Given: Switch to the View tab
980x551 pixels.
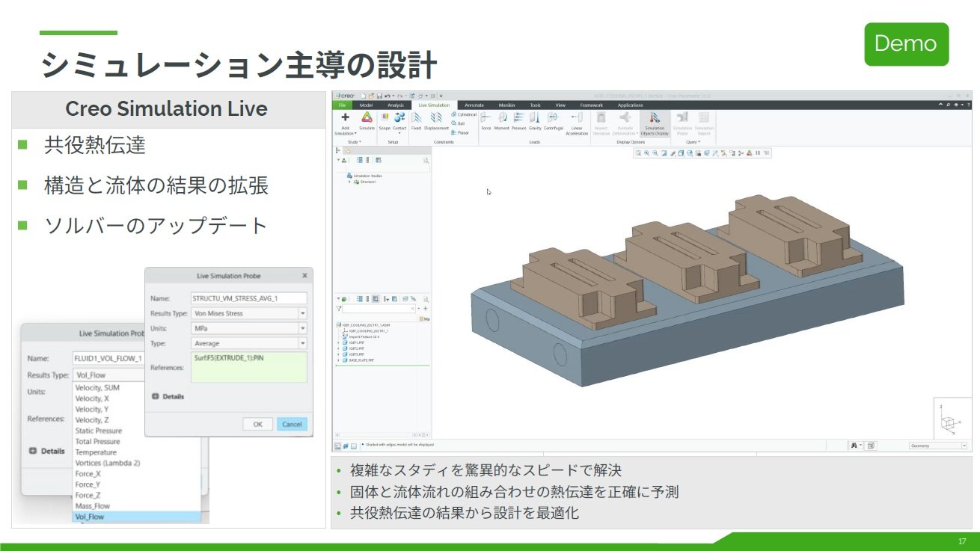Looking at the screenshot, I should point(560,105).
